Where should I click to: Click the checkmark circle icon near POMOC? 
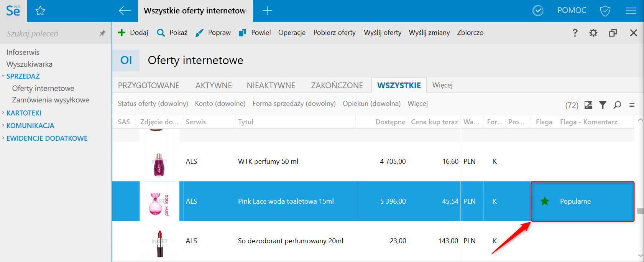coord(538,11)
